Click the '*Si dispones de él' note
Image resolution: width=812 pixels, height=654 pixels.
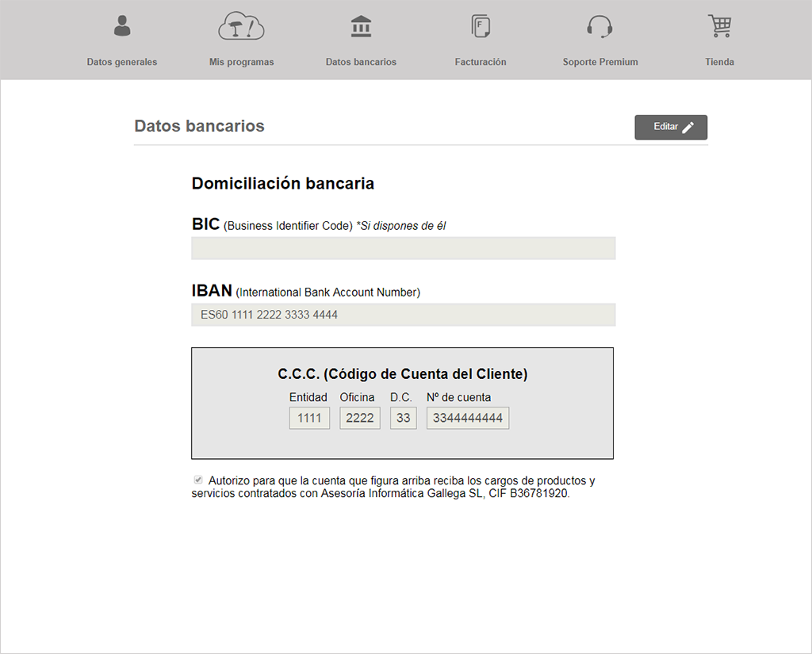(x=400, y=226)
